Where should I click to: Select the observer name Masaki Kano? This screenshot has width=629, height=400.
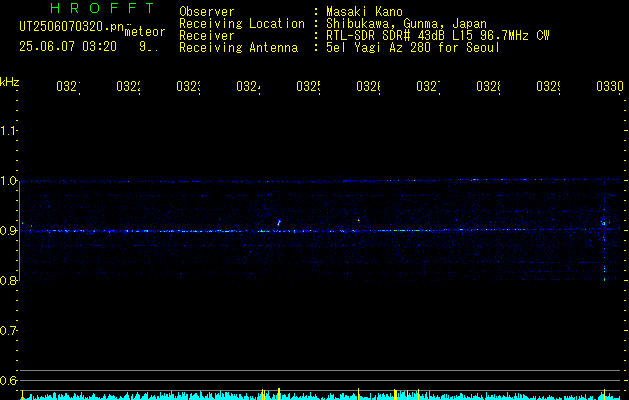(x=364, y=12)
